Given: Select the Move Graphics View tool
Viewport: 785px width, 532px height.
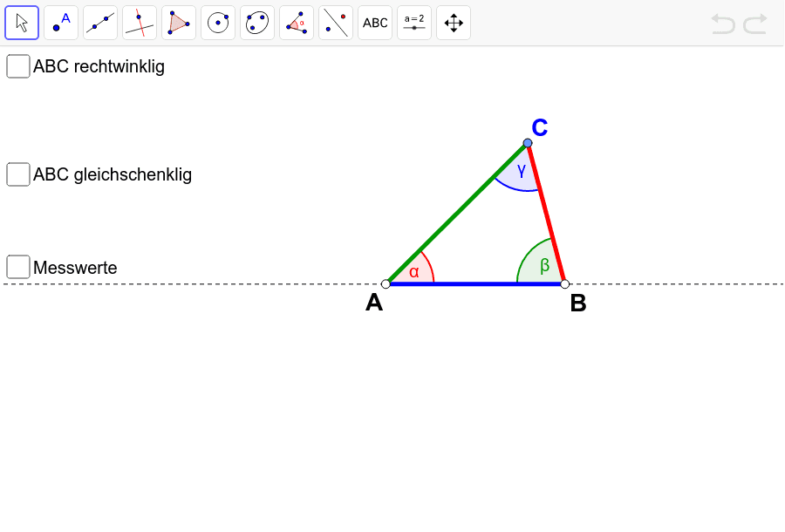Looking at the screenshot, I should pos(454,23).
